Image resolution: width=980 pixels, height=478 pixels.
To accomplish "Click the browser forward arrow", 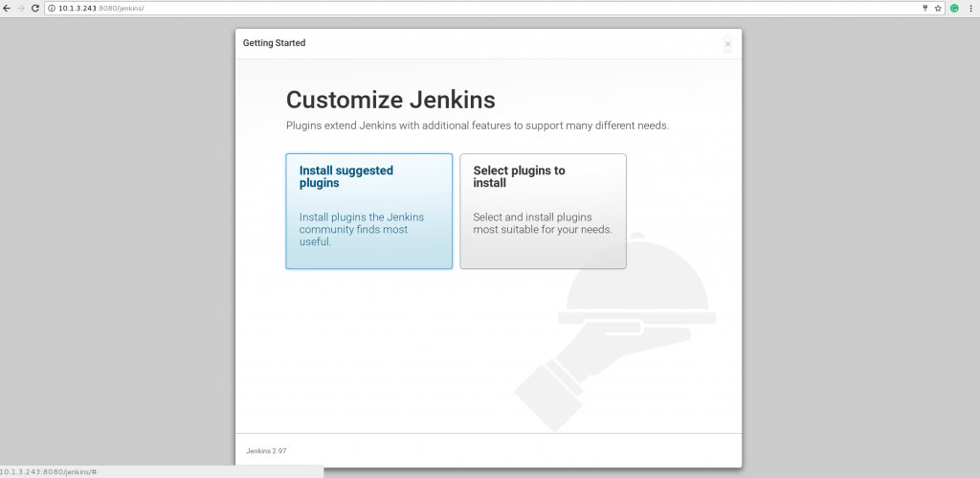I will pos(21,8).
